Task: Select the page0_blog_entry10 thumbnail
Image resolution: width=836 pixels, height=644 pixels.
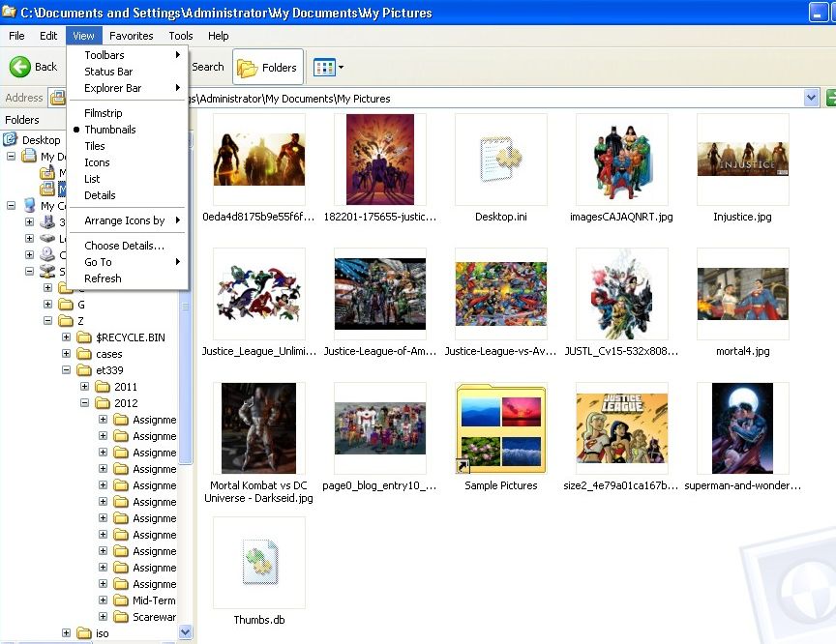Action: pyautogui.click(x=380, y=428)
